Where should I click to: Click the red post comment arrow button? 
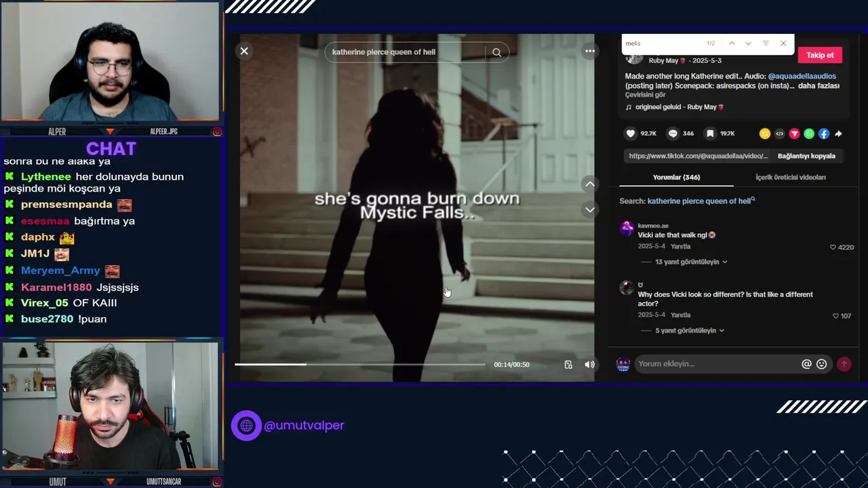844,364
